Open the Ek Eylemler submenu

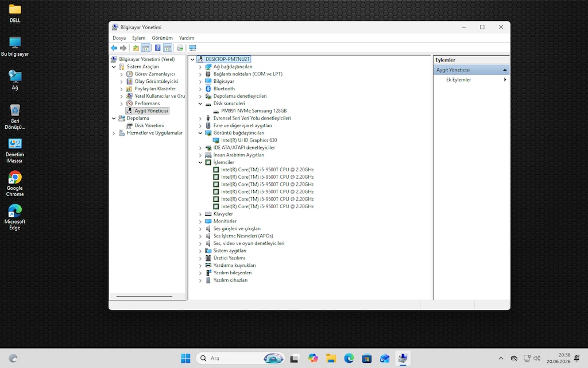coord(458,79)
